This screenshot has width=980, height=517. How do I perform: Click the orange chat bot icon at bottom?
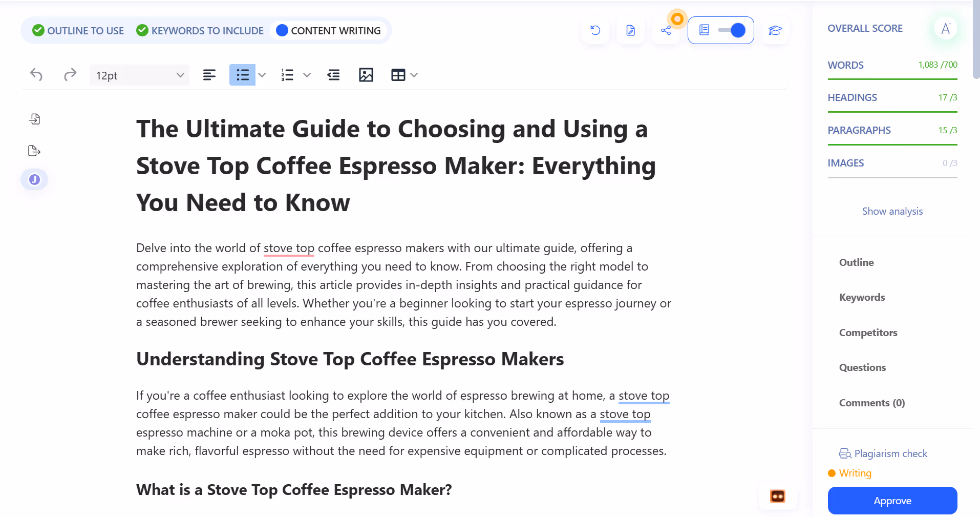777,497
